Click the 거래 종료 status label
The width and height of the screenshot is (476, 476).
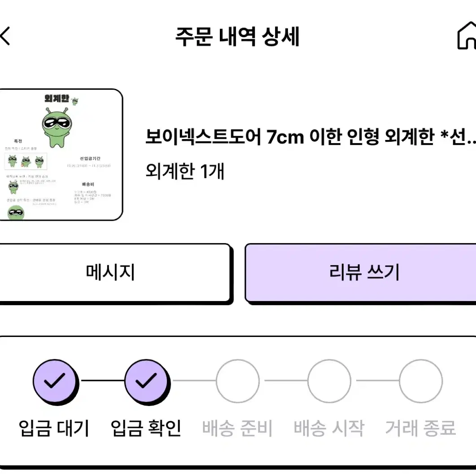(421, 428)
